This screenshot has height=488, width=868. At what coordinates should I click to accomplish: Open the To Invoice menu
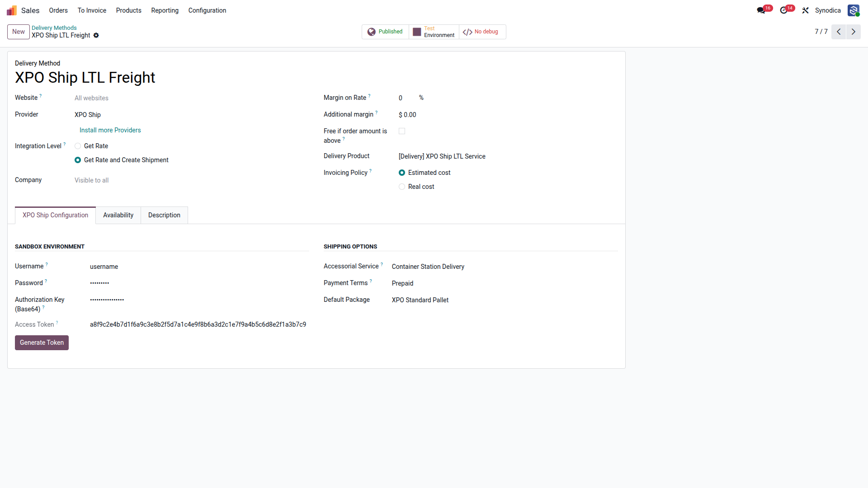92,10
